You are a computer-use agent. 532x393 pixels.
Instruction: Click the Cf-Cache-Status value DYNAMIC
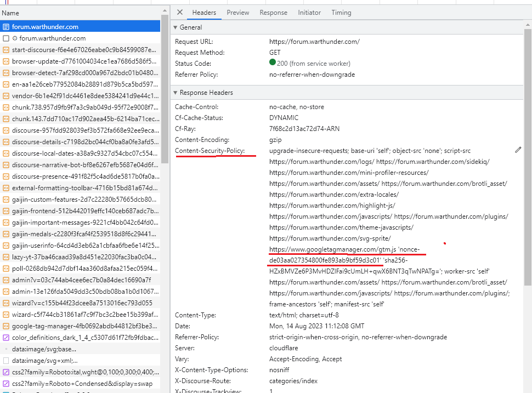284,118
